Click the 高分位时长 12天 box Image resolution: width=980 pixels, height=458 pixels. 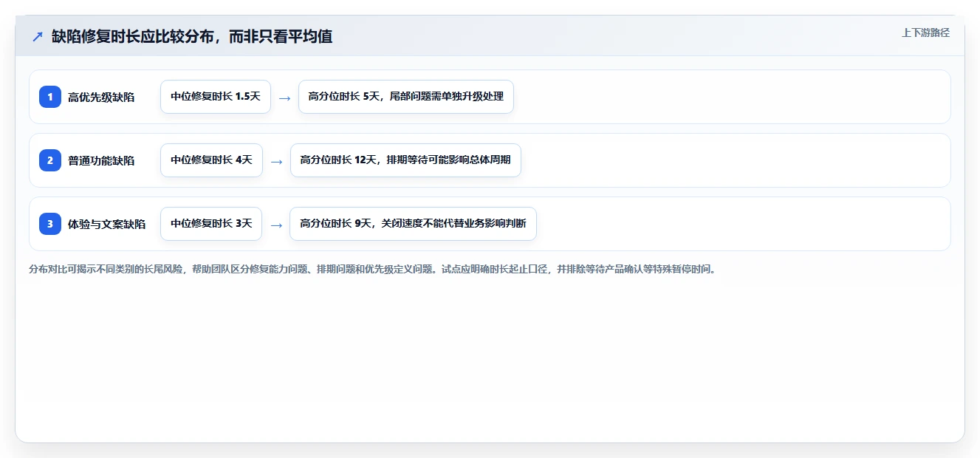[405, 160]
